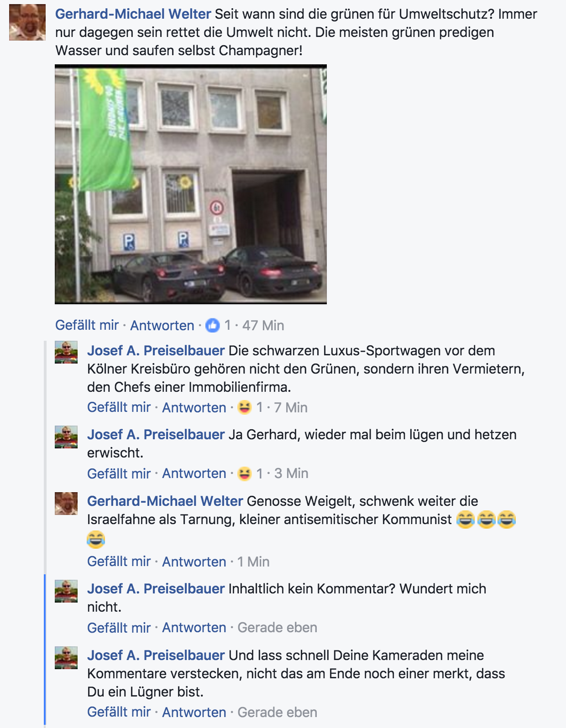Reply to top comment via 'Antworten'

coord(162,325)
